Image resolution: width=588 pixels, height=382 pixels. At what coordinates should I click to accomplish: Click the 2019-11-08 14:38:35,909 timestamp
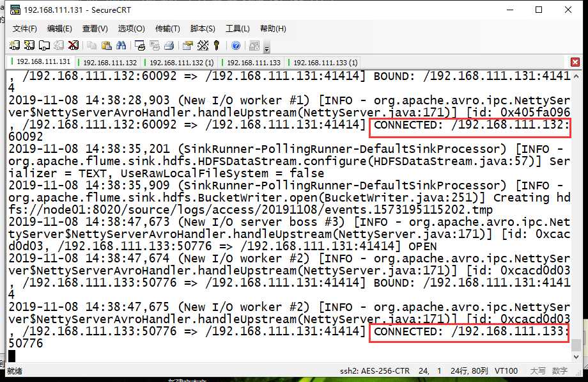pos(89,186)
